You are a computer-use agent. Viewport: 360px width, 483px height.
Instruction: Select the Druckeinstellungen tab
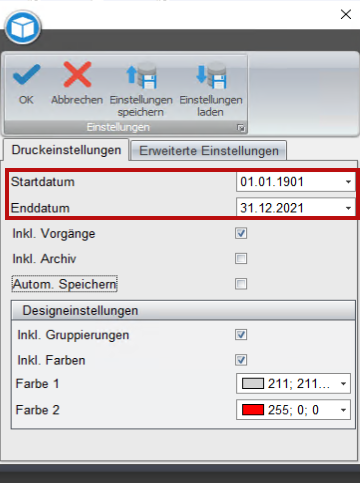(66, 150)
